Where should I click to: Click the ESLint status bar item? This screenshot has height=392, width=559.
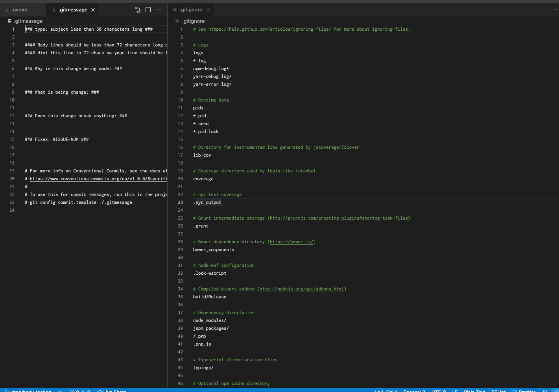click(x=498, y=391)
